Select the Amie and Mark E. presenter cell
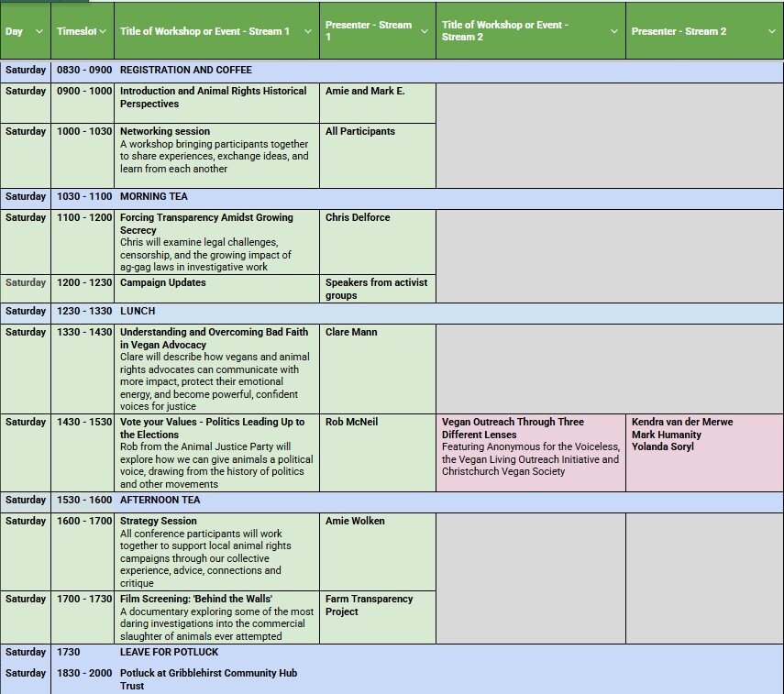 [x=378, y=103]
